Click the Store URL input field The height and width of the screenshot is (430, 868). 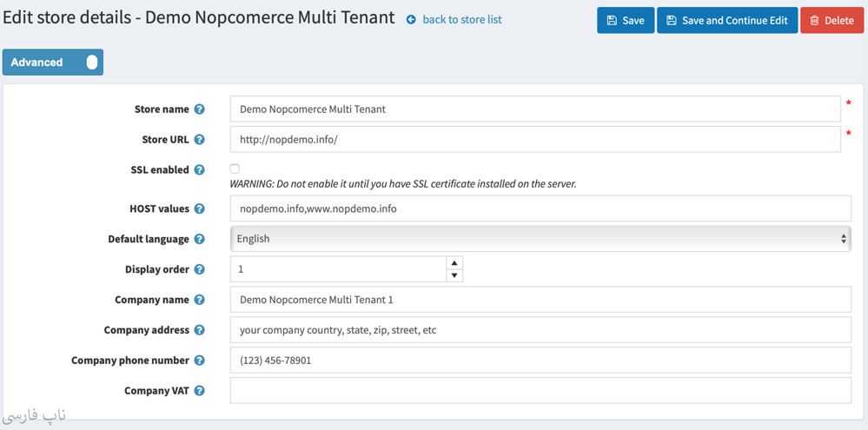[534, 140]
